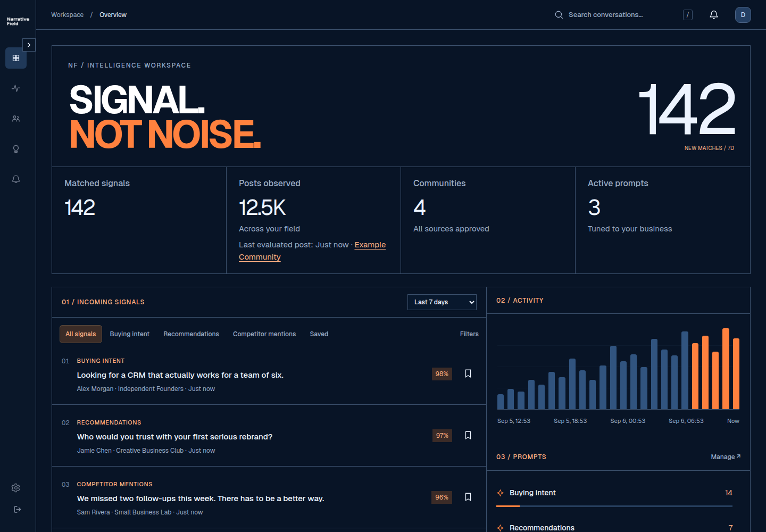
Task: Open the people/communities icon in sidebar
Action: 16,119
